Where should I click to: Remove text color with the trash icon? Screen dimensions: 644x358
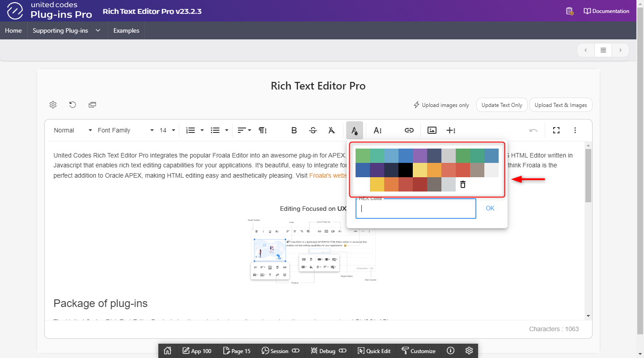(463, 184)
